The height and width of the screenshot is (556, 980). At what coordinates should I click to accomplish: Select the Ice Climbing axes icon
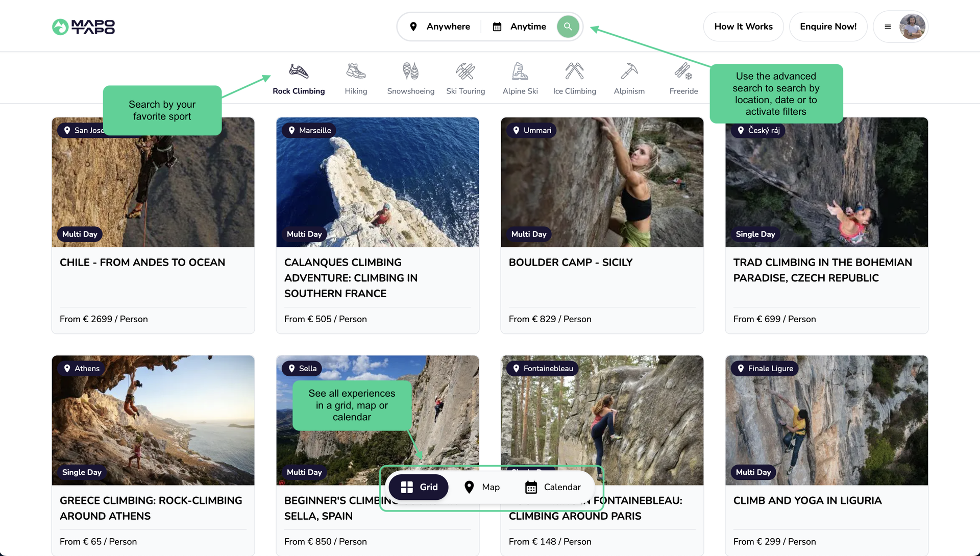click(574, 71)
